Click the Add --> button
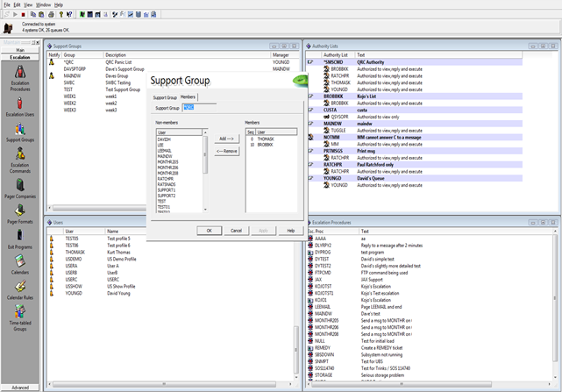 226,139
